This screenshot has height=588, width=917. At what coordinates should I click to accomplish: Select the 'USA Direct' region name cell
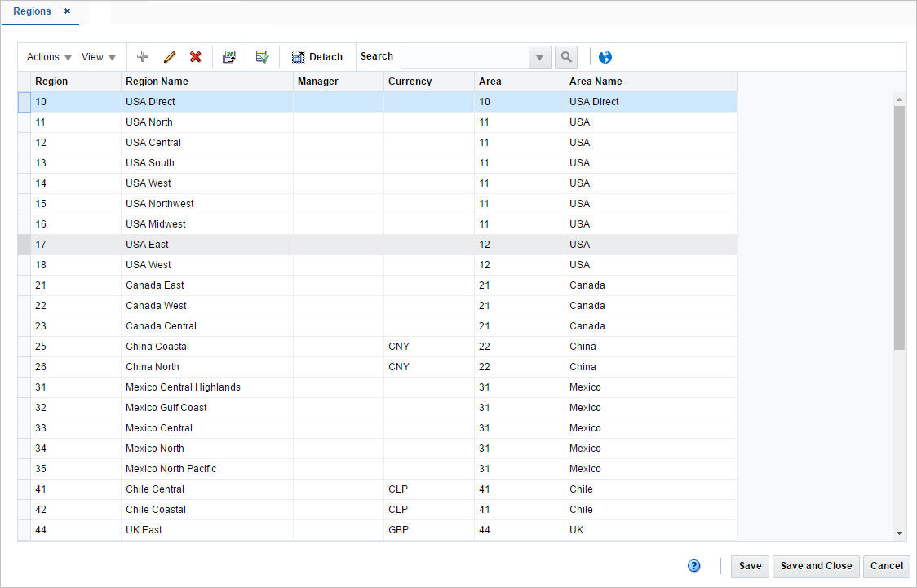point(207,102)
